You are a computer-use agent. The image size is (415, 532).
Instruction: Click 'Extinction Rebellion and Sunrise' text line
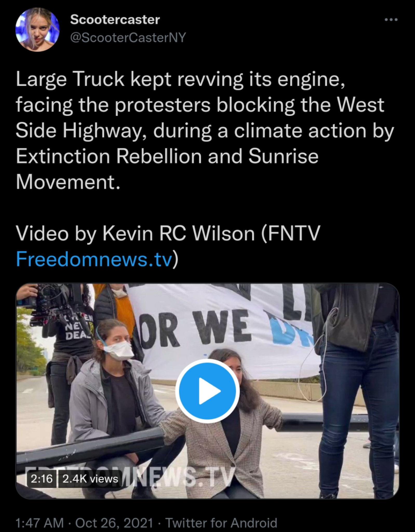167,156
